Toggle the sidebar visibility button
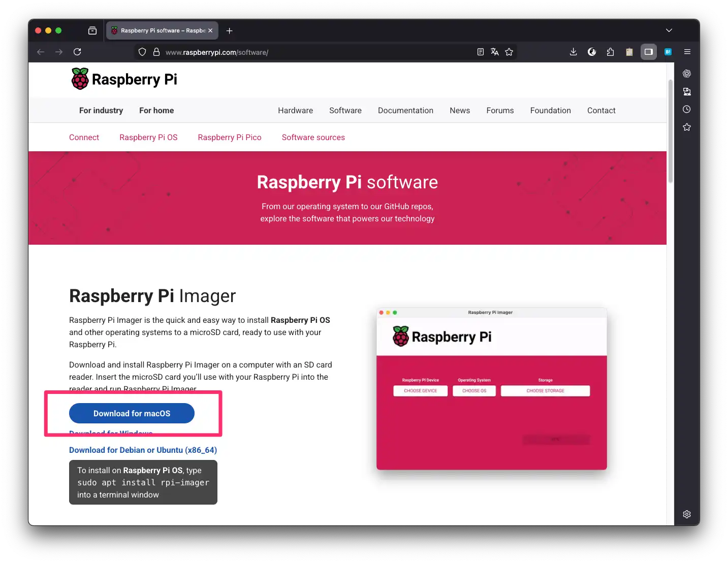The height and width of the screenshot is (563, 728). [x=648, y=52]
